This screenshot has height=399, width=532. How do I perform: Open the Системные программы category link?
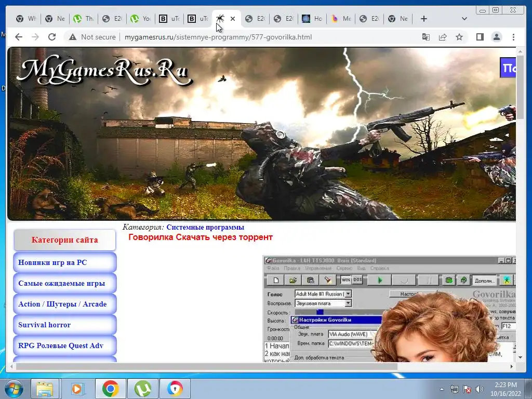click(x=205, y=228)
